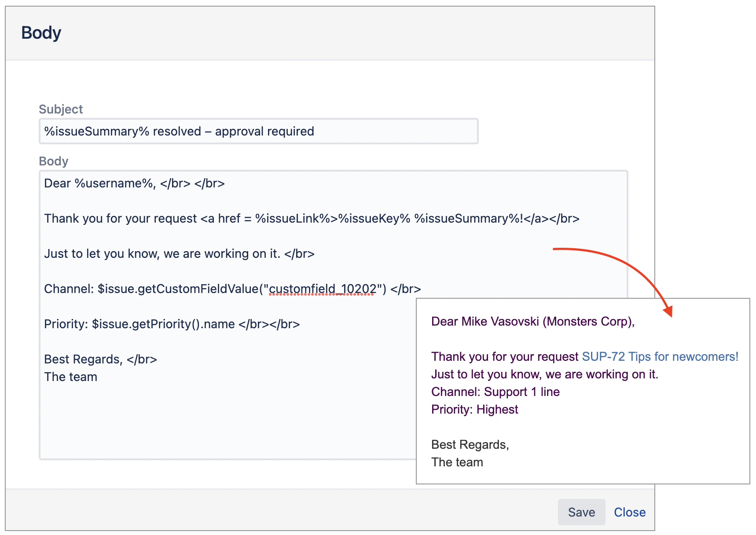Click the underlined customfield_10202 misspelled word
Viewport: 756px width, 535px height.
point(322,289)
